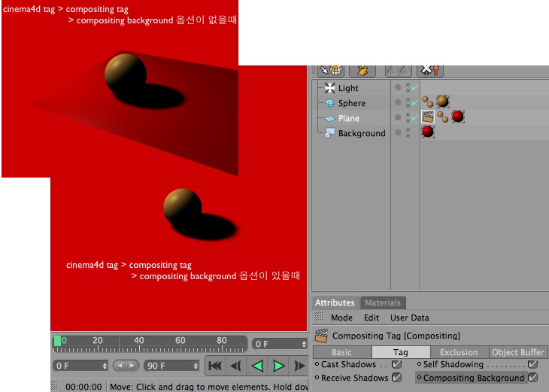The image size is (549, 392).
Task: Toggle Plane layer dot
Action: (398, 117)
